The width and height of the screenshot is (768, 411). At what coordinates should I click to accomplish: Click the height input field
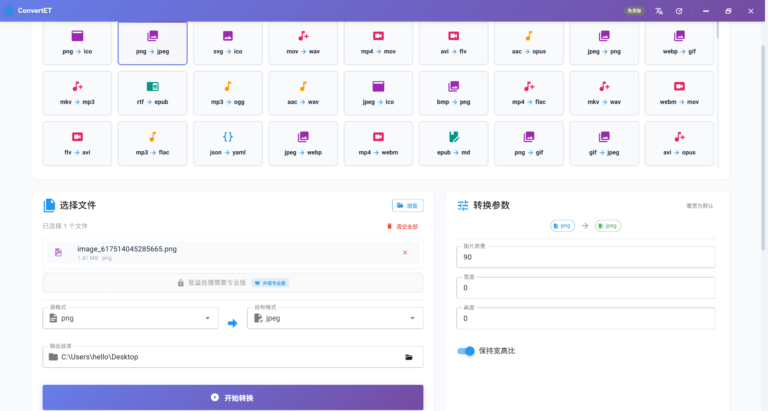pos(586,318)
